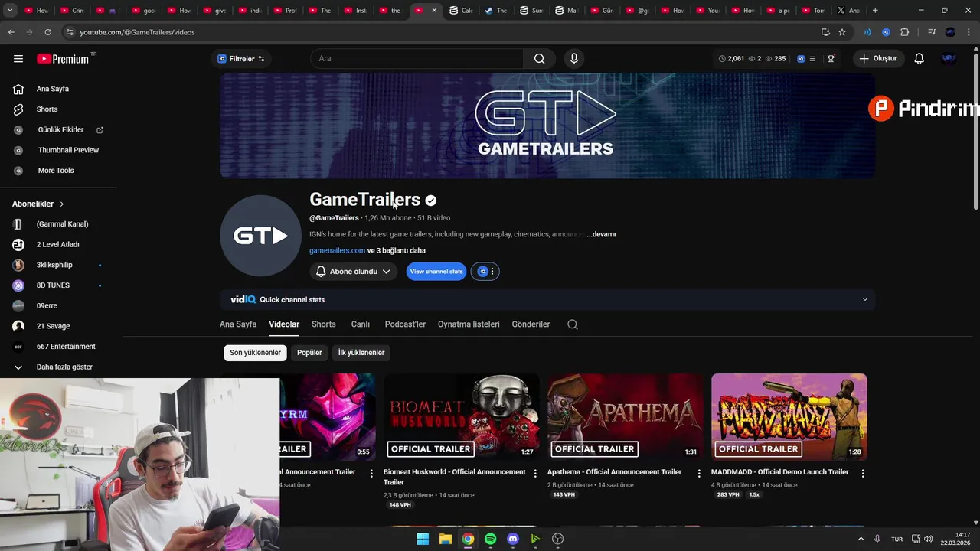Image resolution: width=980 pixels, height=551 pixels.
Task: Select Son yüklenenler sort chip
Action: point(256,353)
